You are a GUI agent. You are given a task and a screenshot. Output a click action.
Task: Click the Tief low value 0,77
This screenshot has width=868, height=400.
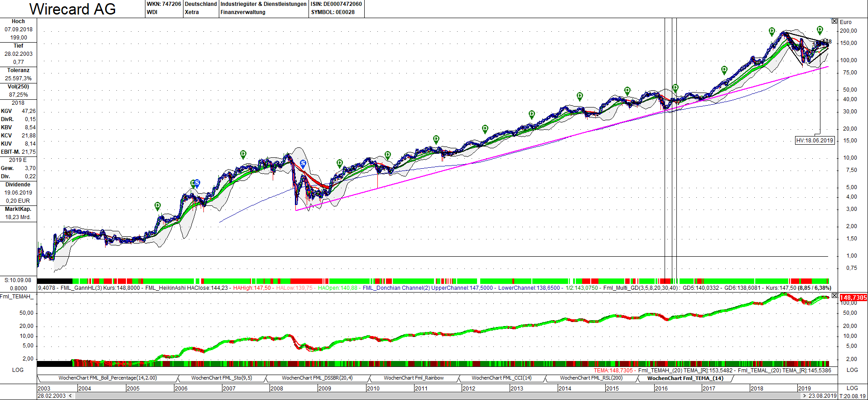pyautogui.click(x=19, y=62)
